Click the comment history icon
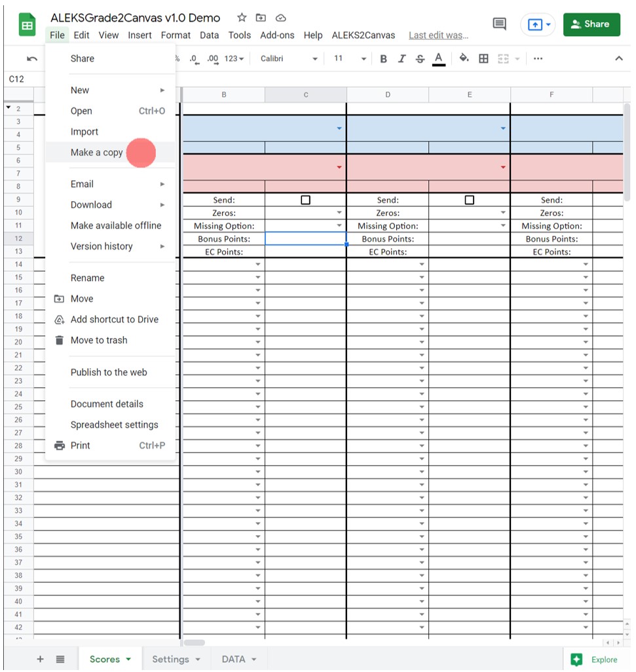Viewport: 636px width, 672px height. (498, 24)
